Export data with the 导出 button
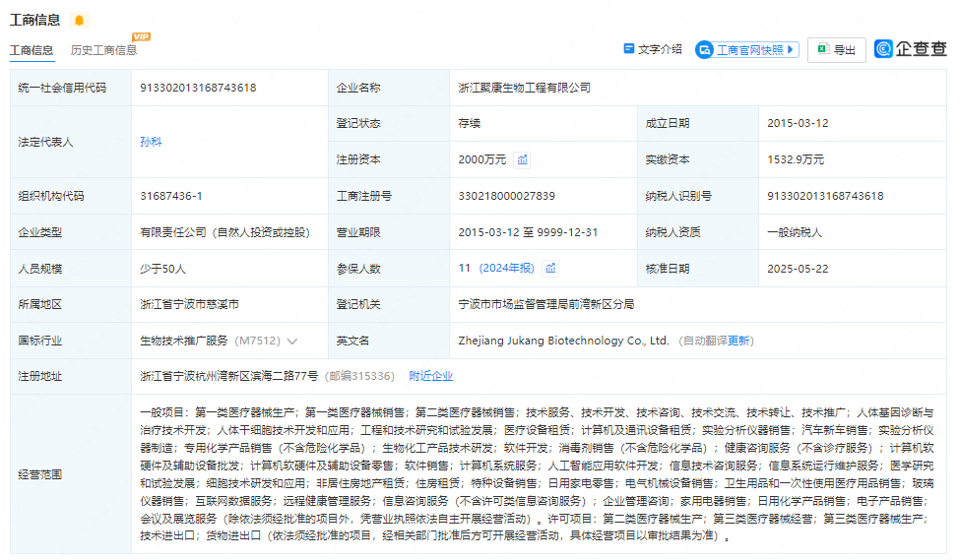Screen dimensions: 959x560 click(836, 50)
